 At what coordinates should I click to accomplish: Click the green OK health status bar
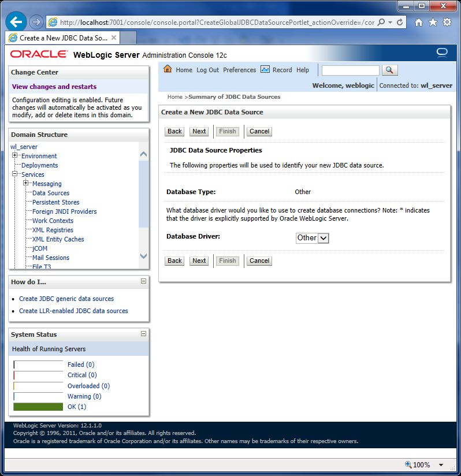tap(38, 407)
